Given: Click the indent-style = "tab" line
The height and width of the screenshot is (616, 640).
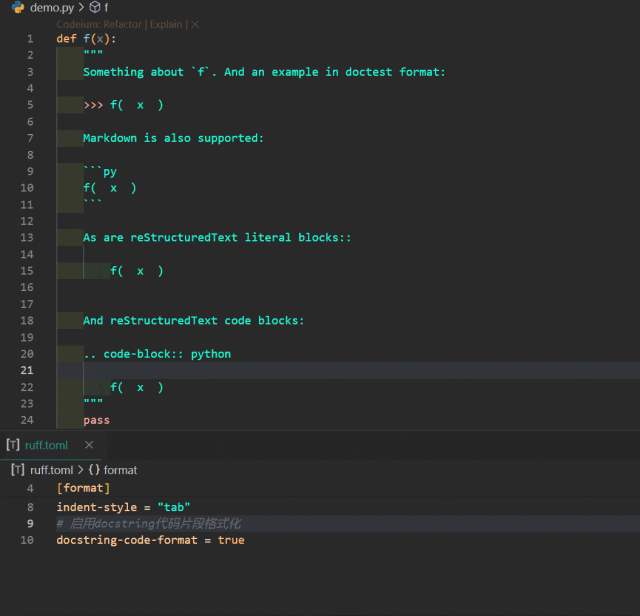Looking at the screenshot, I should pyautogui.click(x=123, y=507).
